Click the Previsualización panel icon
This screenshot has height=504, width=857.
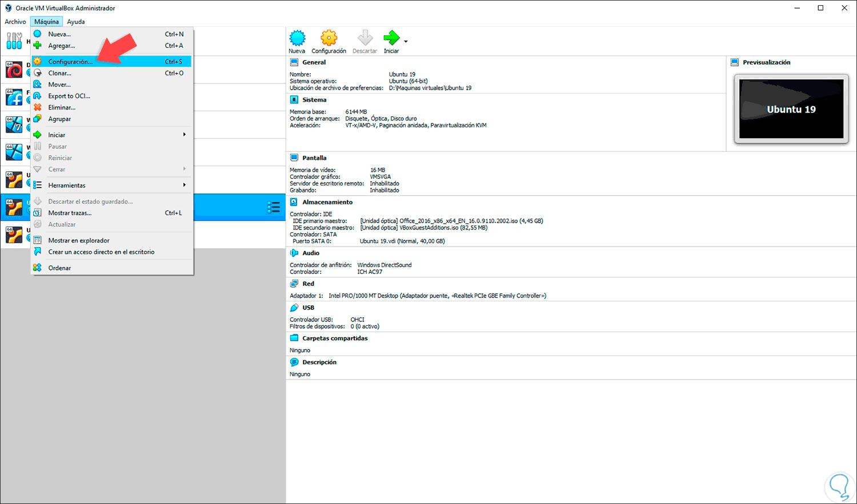tap(735, 62)
